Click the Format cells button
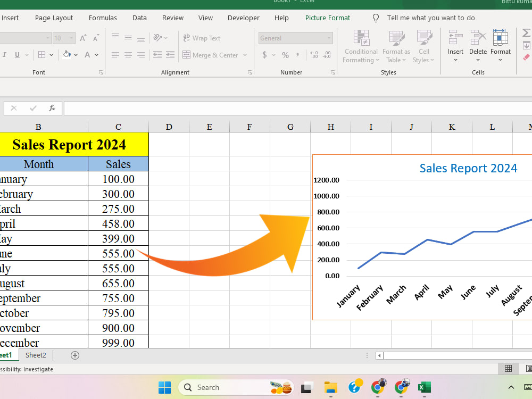 500,46
